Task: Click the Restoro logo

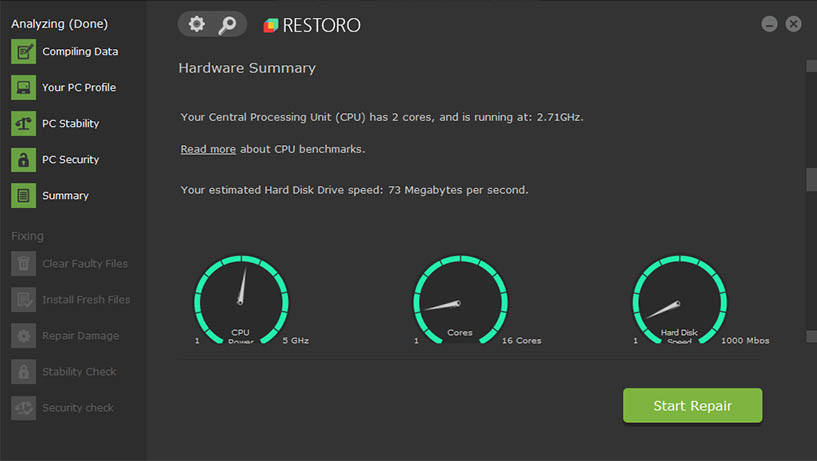Action: (312, 25)
